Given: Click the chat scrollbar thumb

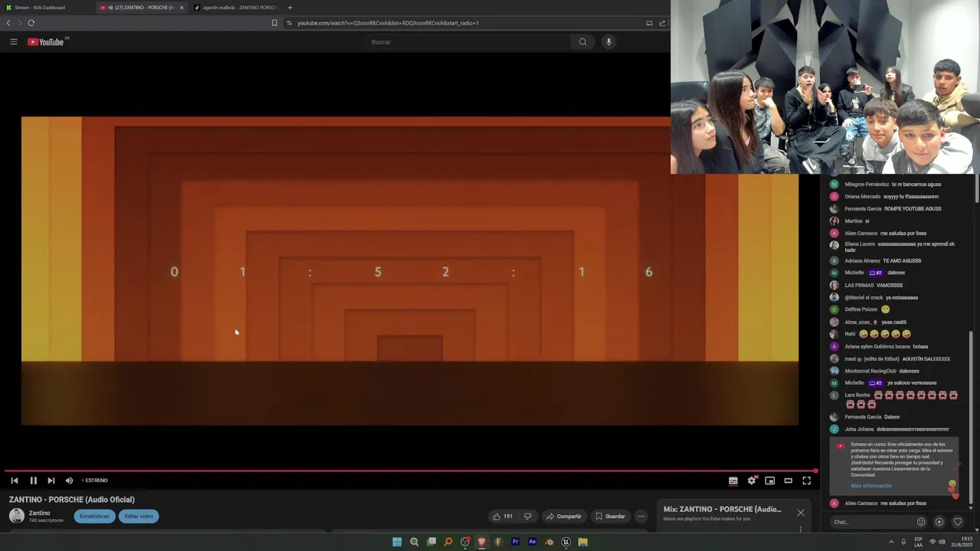Looking at the screenshot, I should tap(971, 418).
